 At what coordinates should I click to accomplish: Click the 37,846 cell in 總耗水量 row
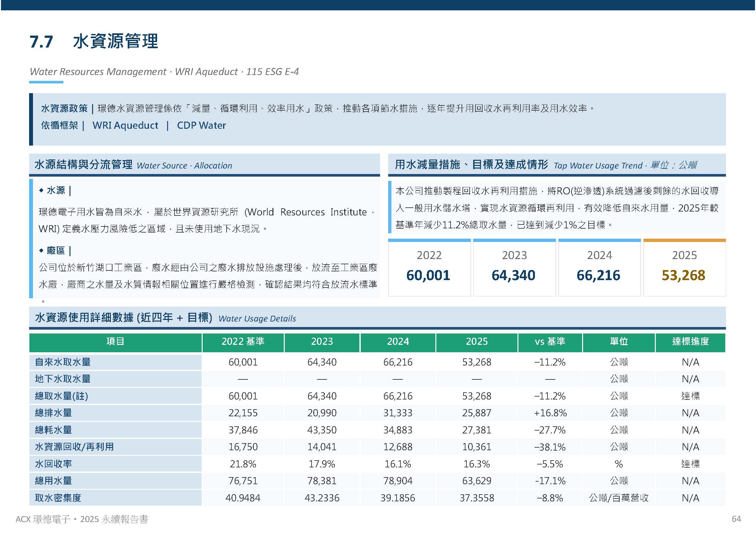point(243,430)
